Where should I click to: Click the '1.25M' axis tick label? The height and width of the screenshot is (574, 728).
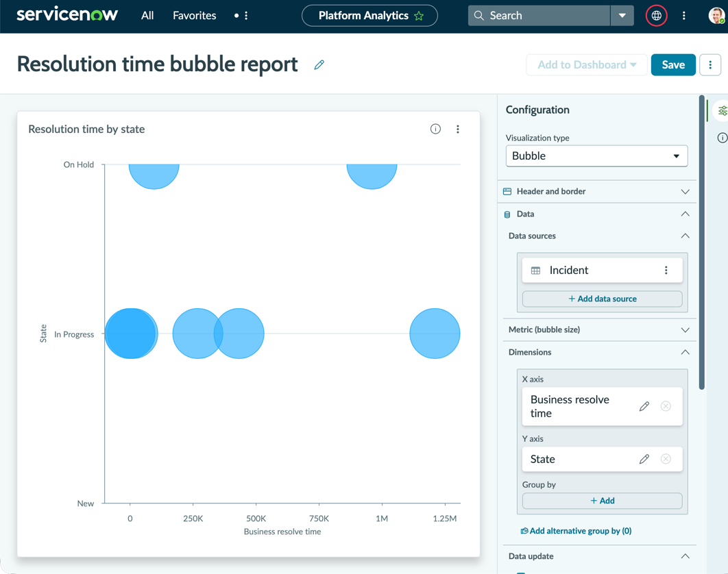[x=445, y=519]
